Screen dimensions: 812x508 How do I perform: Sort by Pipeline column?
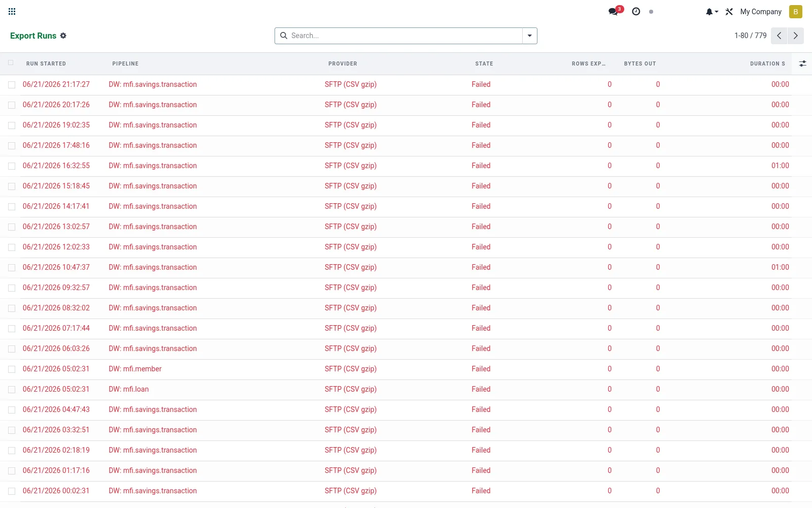tap(125, 63)
